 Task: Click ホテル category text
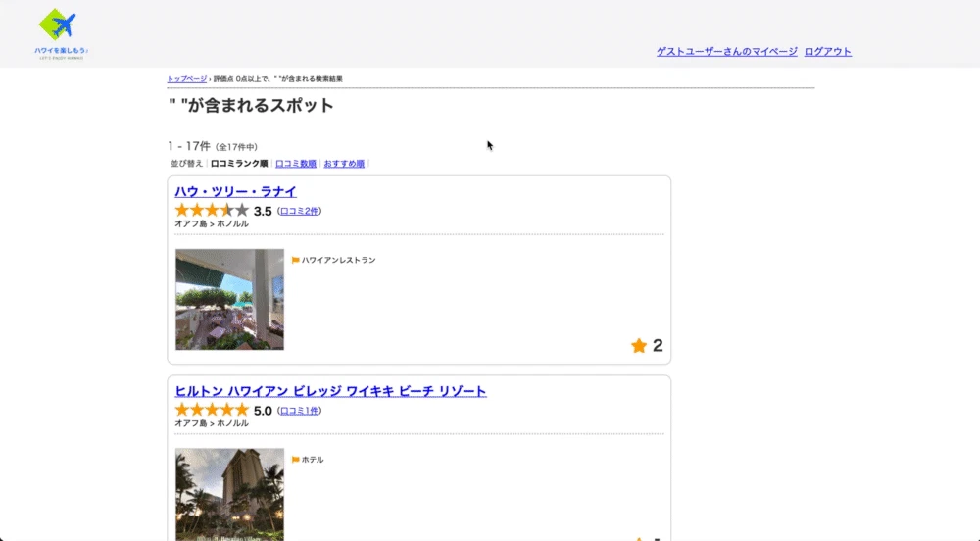313,459
